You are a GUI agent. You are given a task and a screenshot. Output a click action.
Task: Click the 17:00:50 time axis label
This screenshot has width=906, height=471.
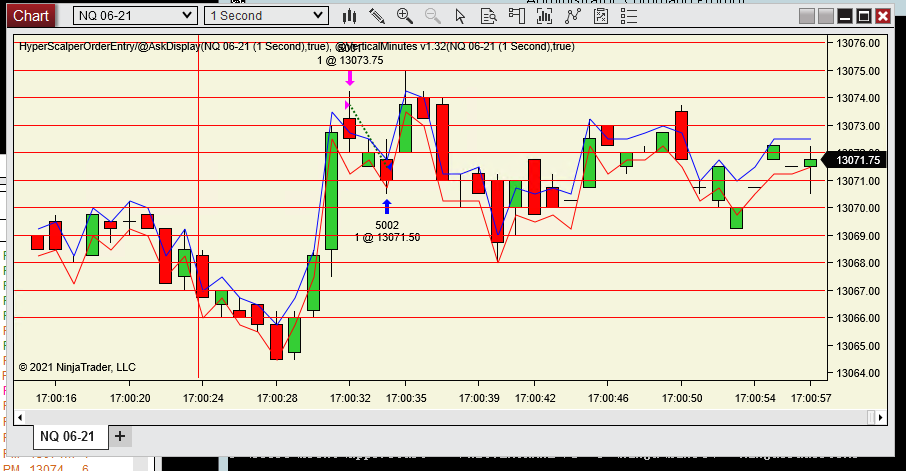point(682,398)
